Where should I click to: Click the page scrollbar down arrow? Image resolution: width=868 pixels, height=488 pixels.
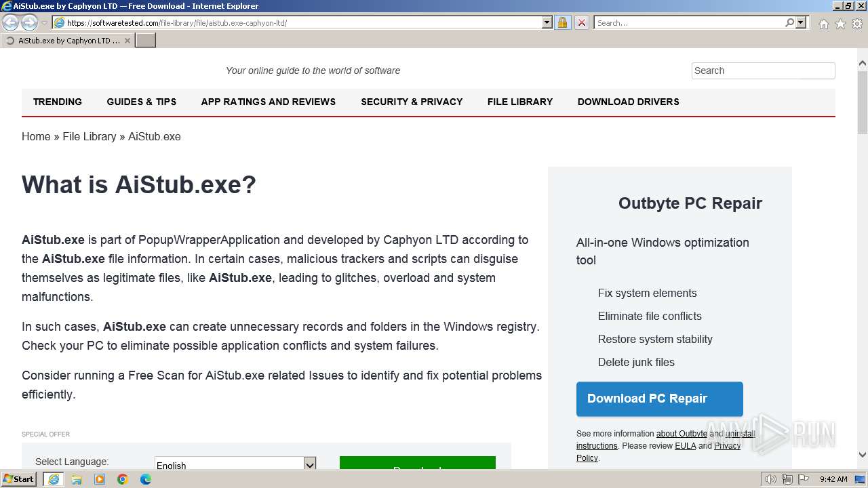pos(863,455)
